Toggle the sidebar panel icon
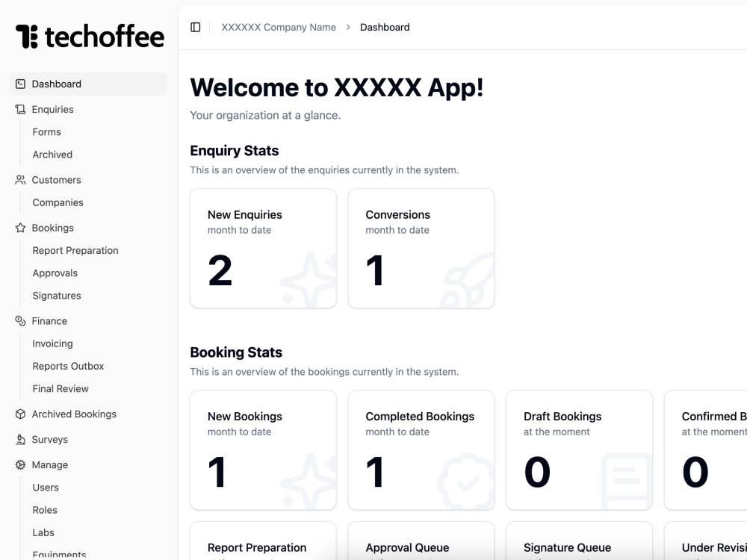The image size is (747, 560). click(195, 27)
